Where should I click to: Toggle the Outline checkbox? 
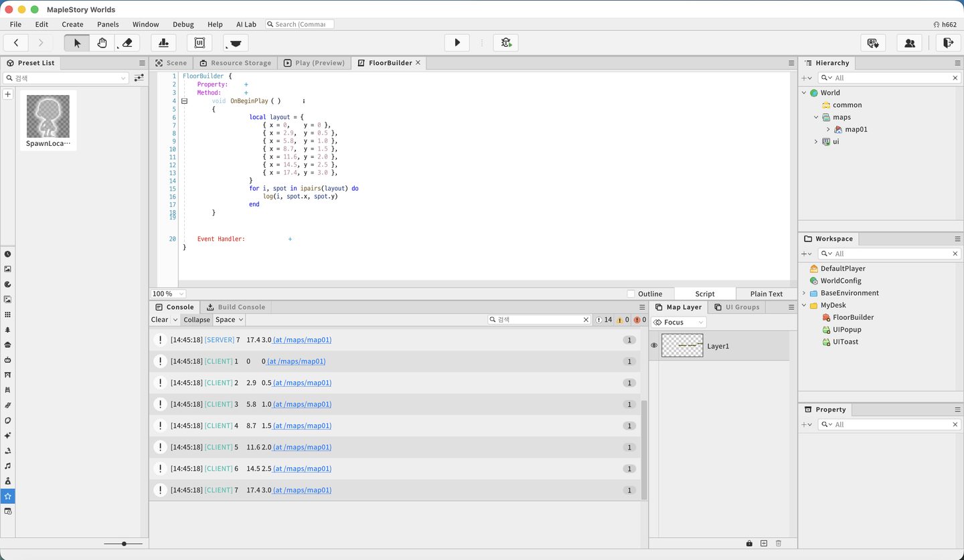[x=631, y=294]
